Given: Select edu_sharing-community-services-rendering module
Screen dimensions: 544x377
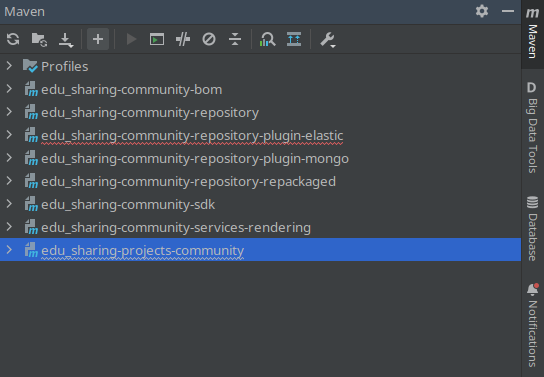Looking at the screenshot, I should [x=260, y=227].
